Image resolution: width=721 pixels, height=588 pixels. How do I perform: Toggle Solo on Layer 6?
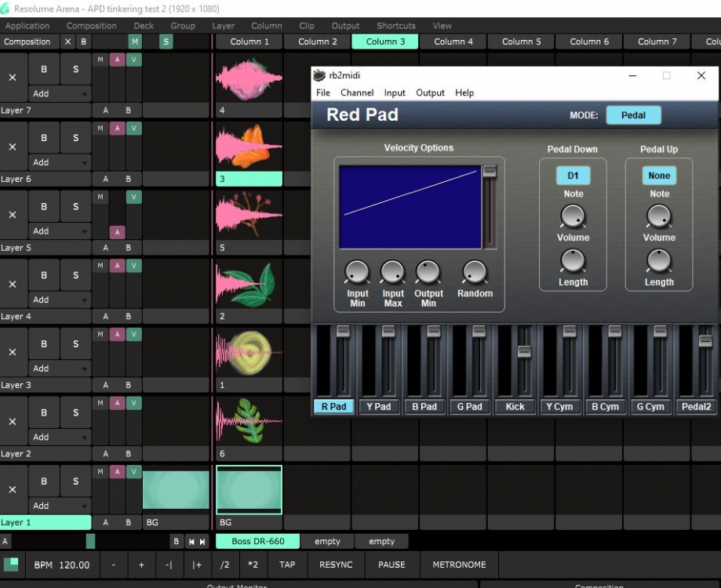pos(75,138)
